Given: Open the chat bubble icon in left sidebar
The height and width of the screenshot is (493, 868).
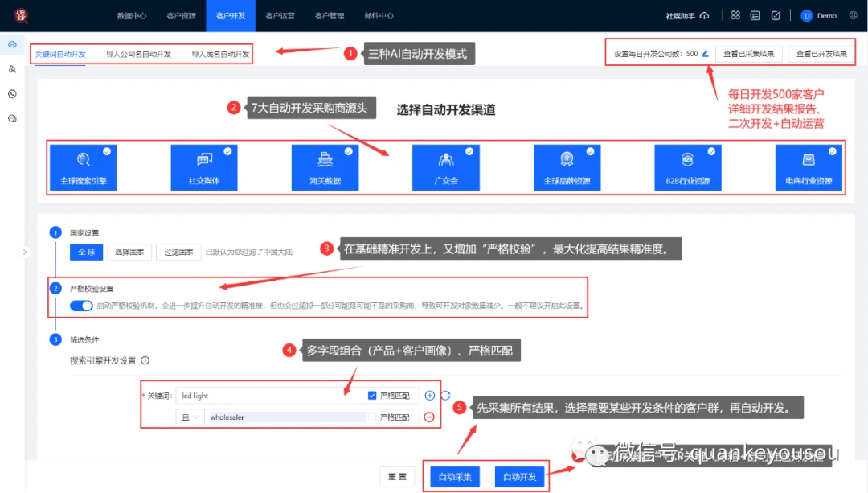Looking at the screenshot, I should click(x=12, y=118).
